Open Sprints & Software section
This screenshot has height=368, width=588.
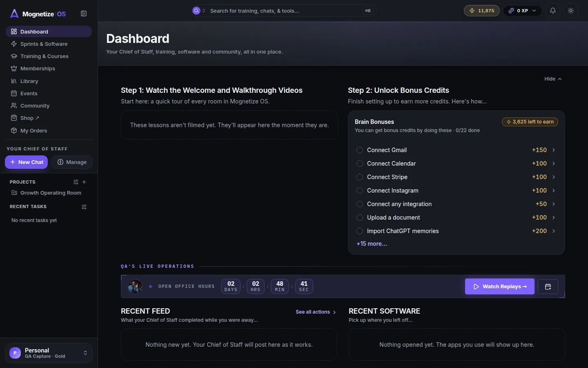click(49, 44)
